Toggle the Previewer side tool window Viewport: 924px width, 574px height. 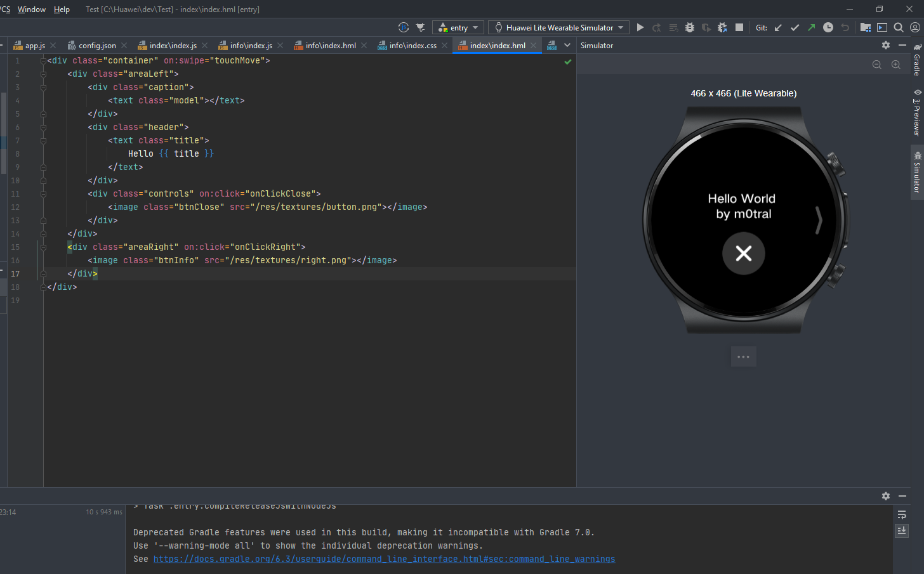click(x=917, y=113)
